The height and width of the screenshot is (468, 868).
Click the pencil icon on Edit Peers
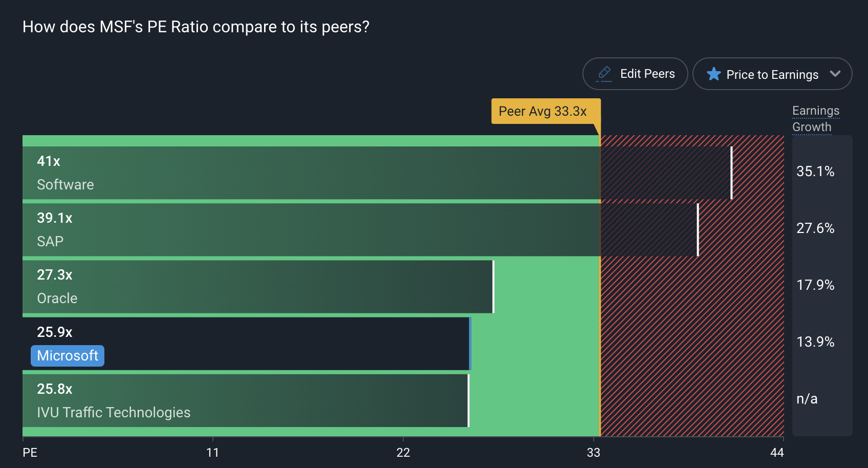(604, 74)
